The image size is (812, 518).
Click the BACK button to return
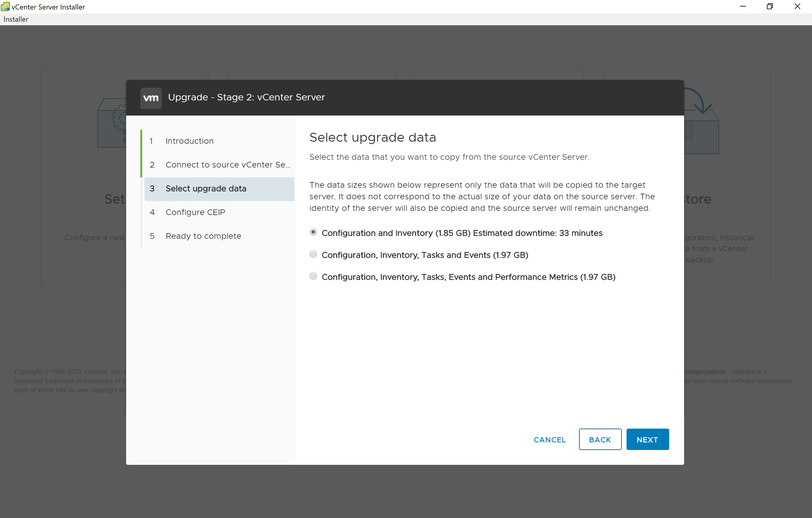point(600,439)
